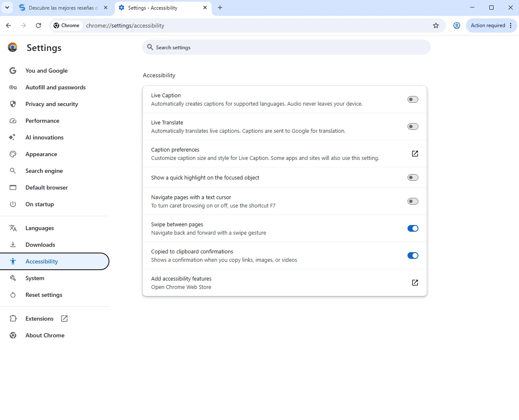Click the You and Google sidebar icon
Screen dimensions: 519x420
13,71
